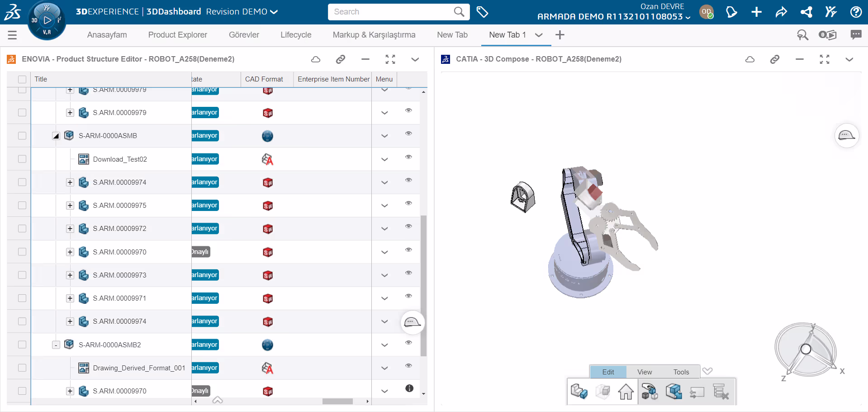Add a new dashboard tab
The height and width of the screenshot is (412, 868).
560,35
